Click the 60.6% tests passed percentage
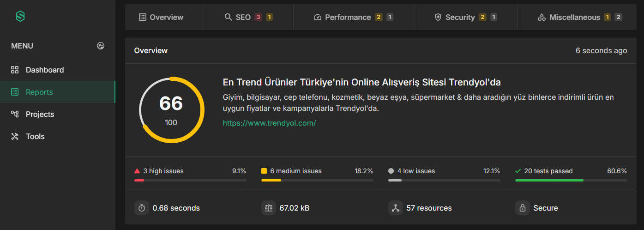Screen dimensions: 644x230 click(x=617, y=171)
